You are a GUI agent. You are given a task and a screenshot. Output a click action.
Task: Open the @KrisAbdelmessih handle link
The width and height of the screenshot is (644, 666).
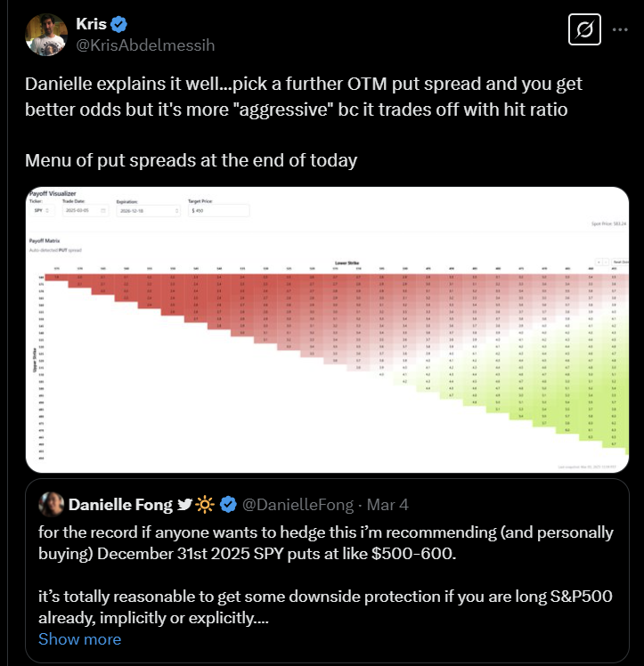(x=145, y=45)
